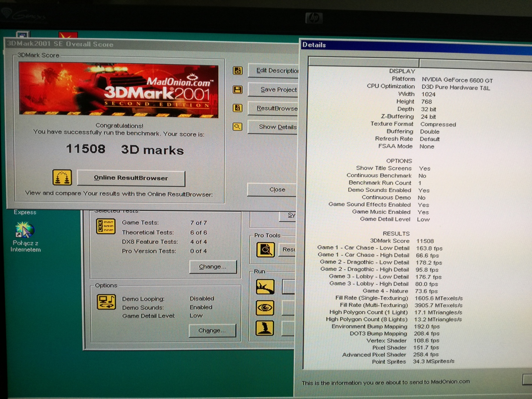The width and height of the screenshot is (532, 399).
Task: Click the Online ResultBrowser podium icon
Action: click(62, 177)
